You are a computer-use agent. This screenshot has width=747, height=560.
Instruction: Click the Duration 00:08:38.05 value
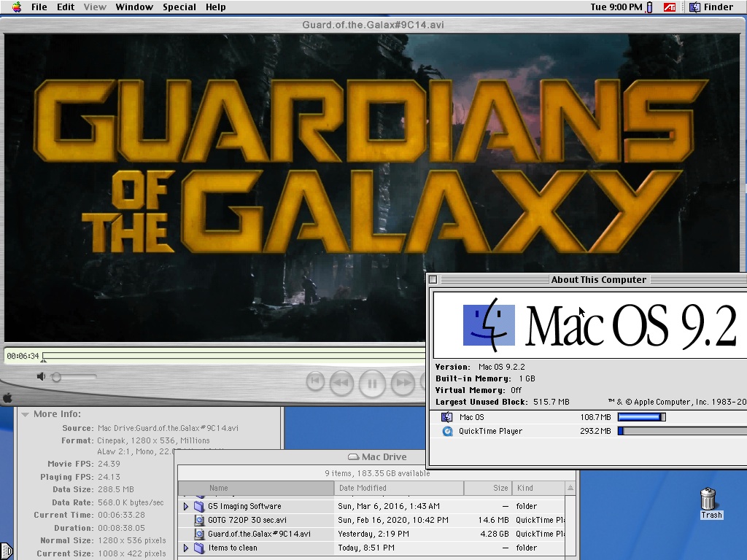coord(121,528)
